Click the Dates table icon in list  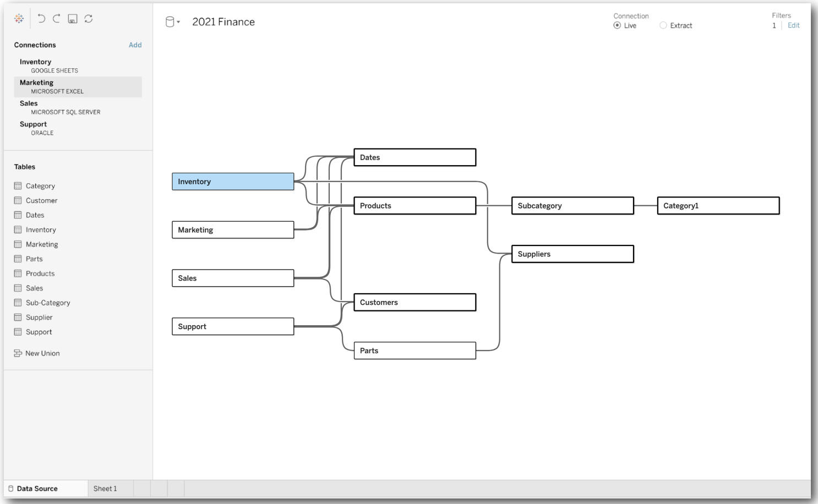pyautogui.click(x=18, y=215)
